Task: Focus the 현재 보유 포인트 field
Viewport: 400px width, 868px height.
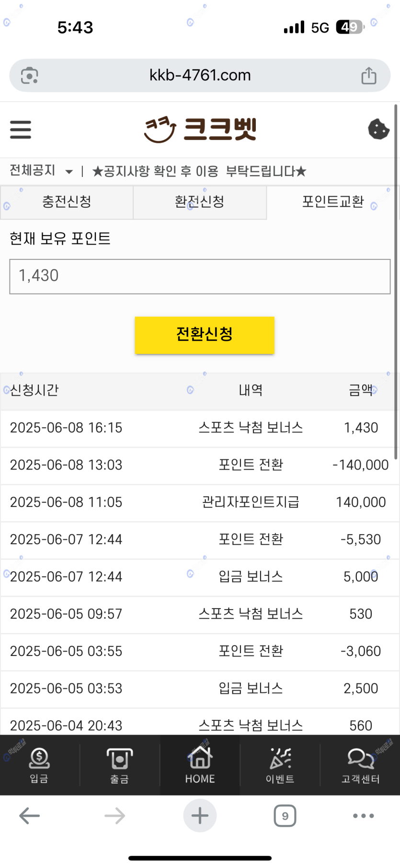Action: pos(200,276)
